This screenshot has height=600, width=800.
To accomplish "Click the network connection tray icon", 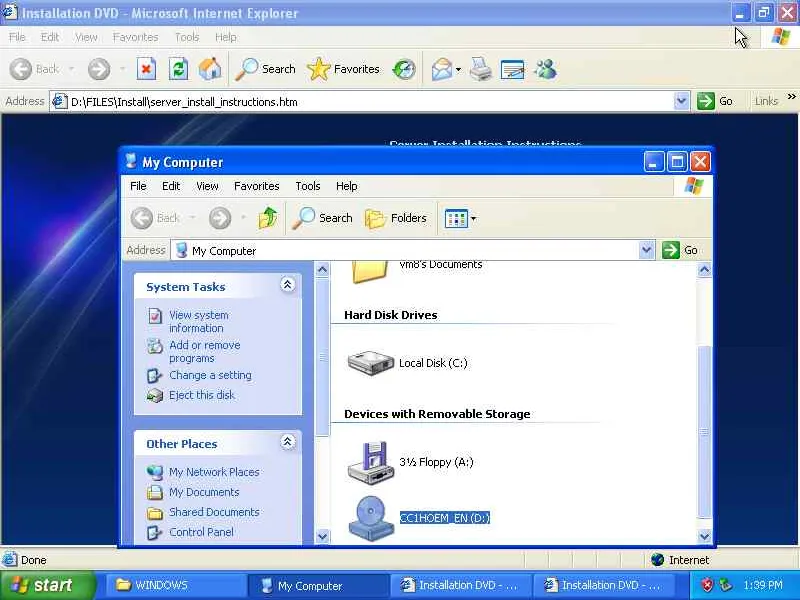I will [x=725, y=585].
